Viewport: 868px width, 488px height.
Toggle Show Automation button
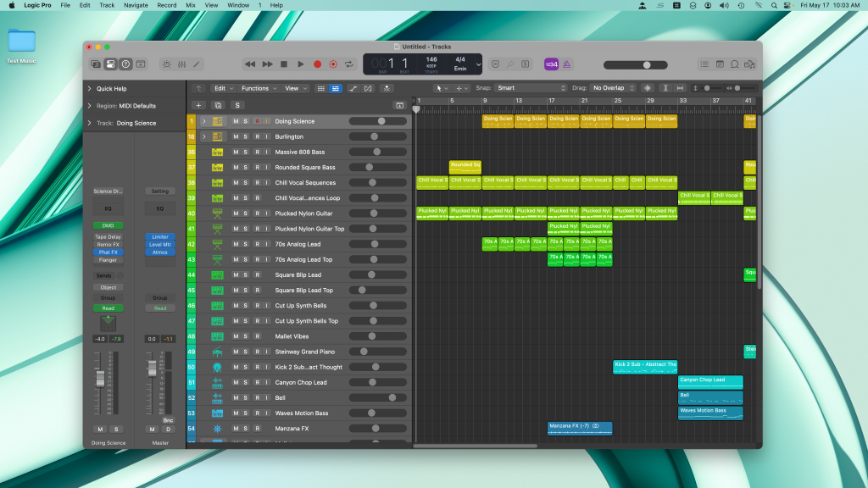(x=353, y=88)
